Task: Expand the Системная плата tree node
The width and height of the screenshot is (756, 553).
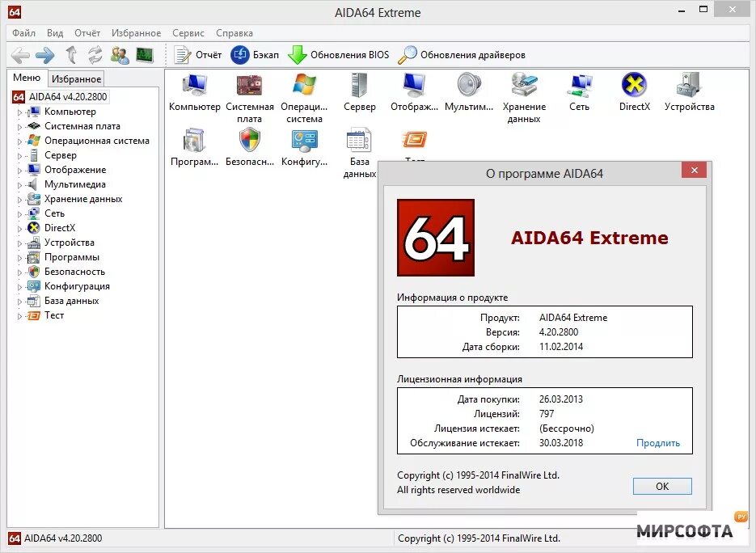Action: coord(19,127)
